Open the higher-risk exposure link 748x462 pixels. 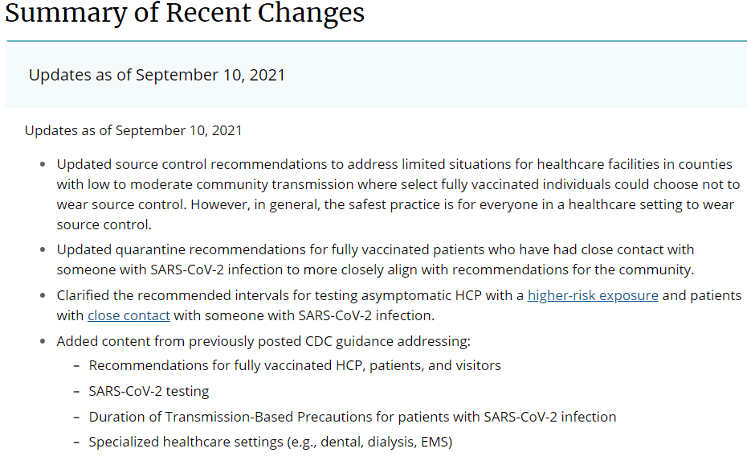click(x=592, y=295)
